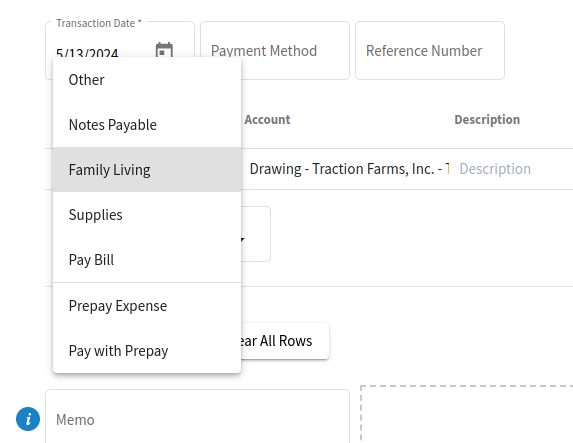Expand the partially hidden dropdown arrow box
This screenshot has height=443, width=573.
[255, 234]
